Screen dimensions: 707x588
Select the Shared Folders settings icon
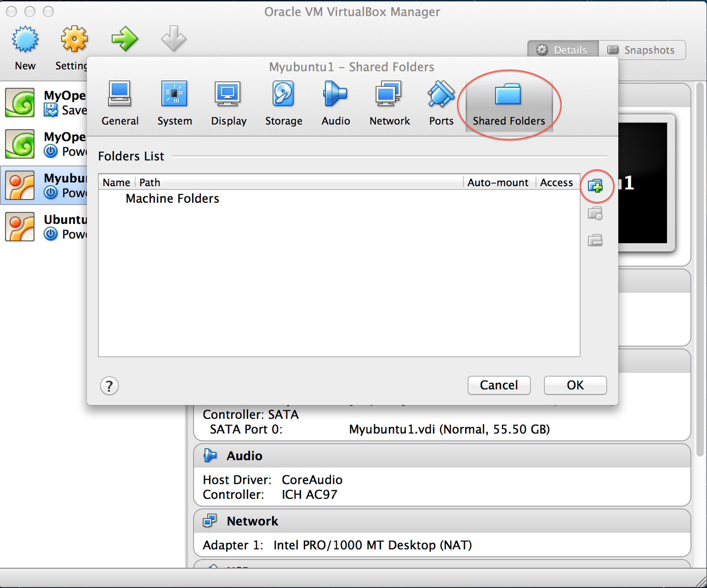[x=508, y=102]
